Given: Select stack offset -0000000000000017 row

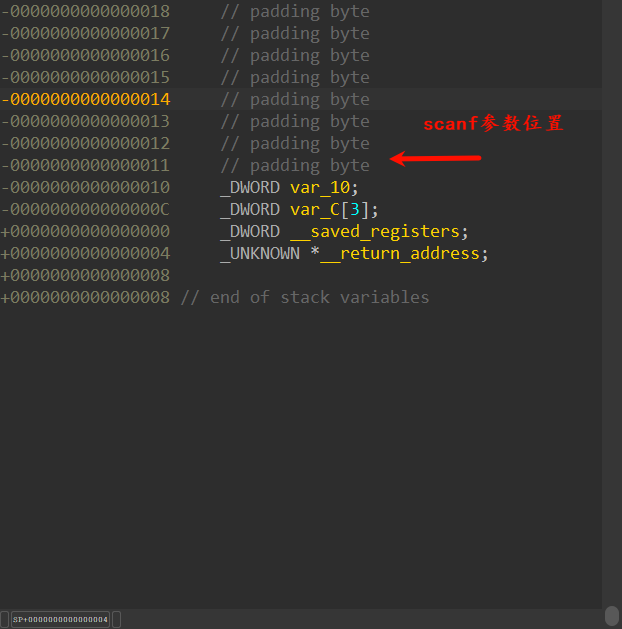Looking at the screenshot, I should click(x=301, y=33).
